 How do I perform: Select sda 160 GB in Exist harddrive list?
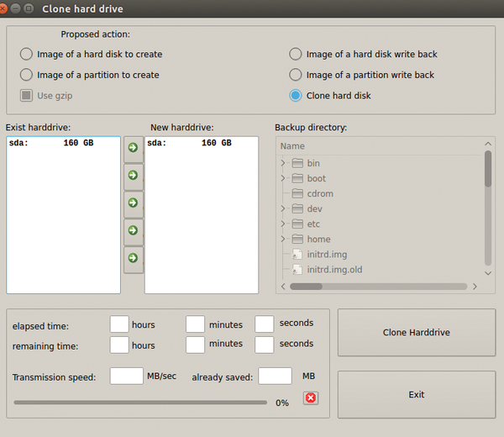(50, 144)
